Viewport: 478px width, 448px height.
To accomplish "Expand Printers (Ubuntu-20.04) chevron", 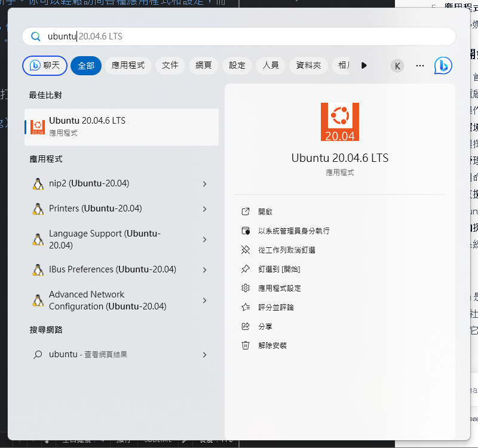I will coord(205,209).
